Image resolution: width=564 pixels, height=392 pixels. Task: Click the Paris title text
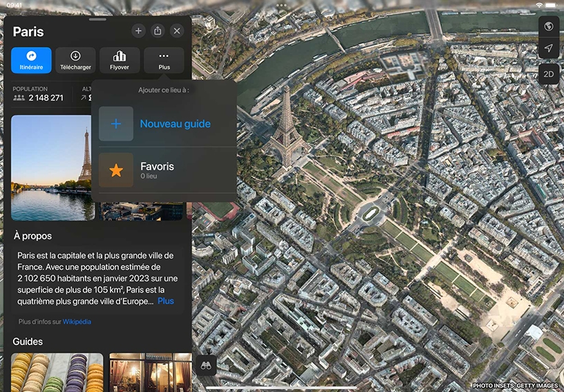click(28, 32)
